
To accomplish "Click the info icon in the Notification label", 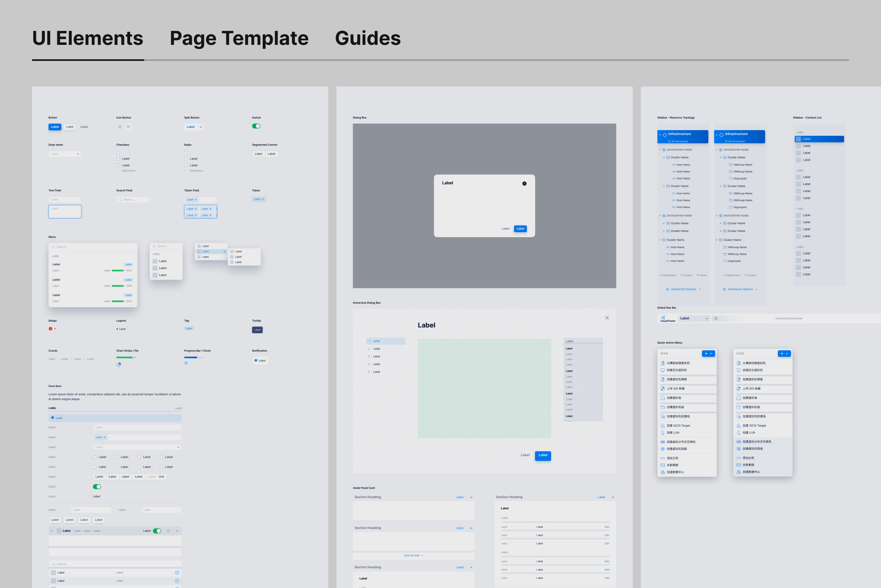I will click(x=256, y=360).
